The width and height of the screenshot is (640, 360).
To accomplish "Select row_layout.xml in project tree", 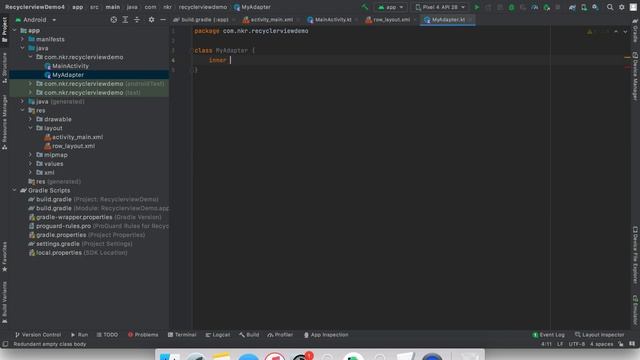I will 73,146.
